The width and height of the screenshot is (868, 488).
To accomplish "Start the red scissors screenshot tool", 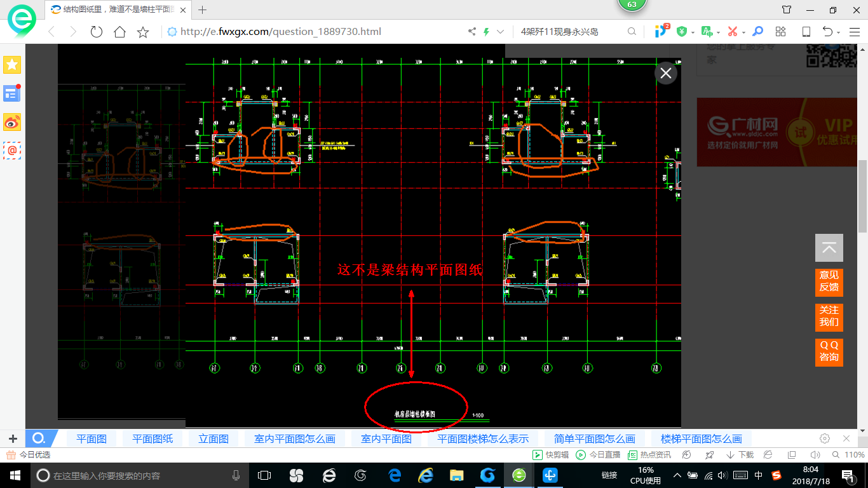I will [732, 32].
